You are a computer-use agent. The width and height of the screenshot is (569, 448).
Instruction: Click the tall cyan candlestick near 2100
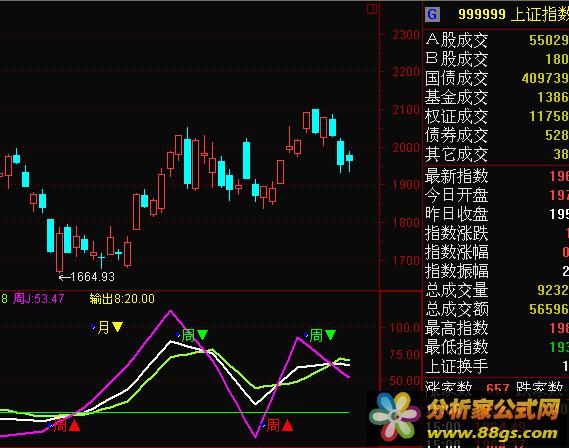pyautogui.click(x=315, y=121)
